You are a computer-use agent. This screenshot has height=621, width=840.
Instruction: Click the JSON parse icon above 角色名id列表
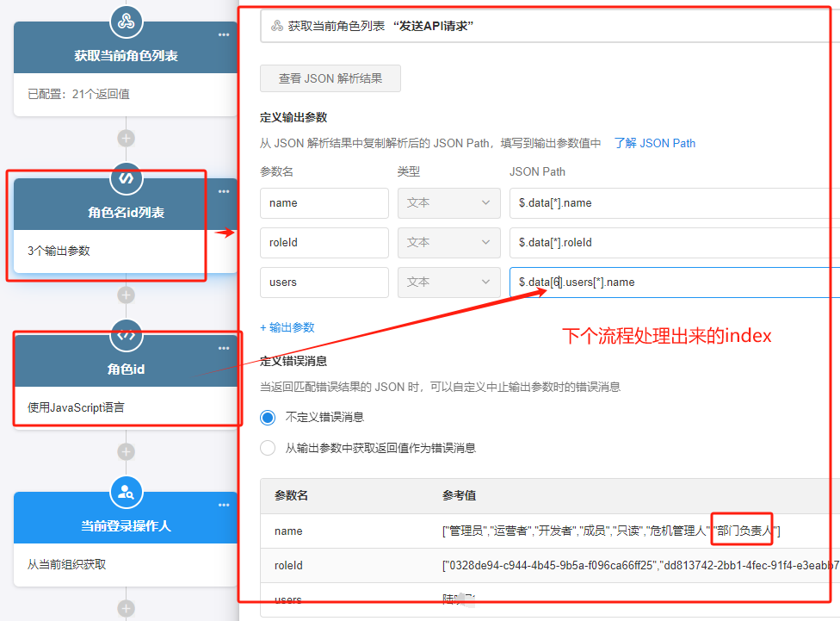coord(126,178)
